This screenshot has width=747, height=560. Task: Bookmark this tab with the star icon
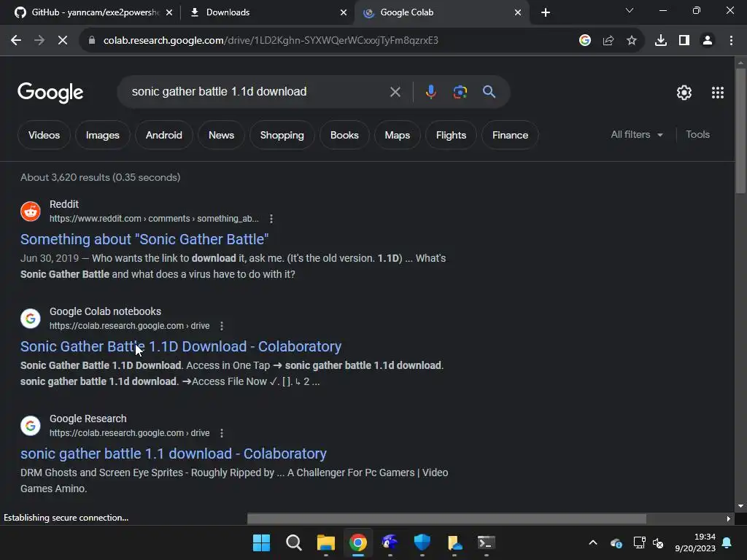[632, 41]
